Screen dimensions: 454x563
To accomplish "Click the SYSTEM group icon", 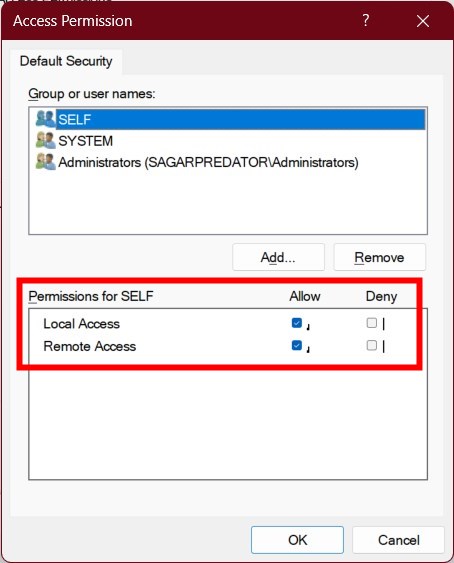I will [45, 140].
